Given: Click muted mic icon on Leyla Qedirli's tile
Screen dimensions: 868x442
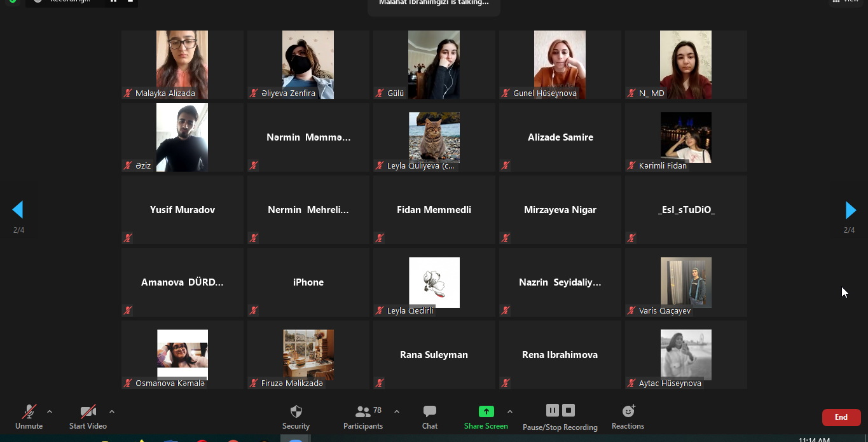Looking at the screenshot, I should coord(380,310).
